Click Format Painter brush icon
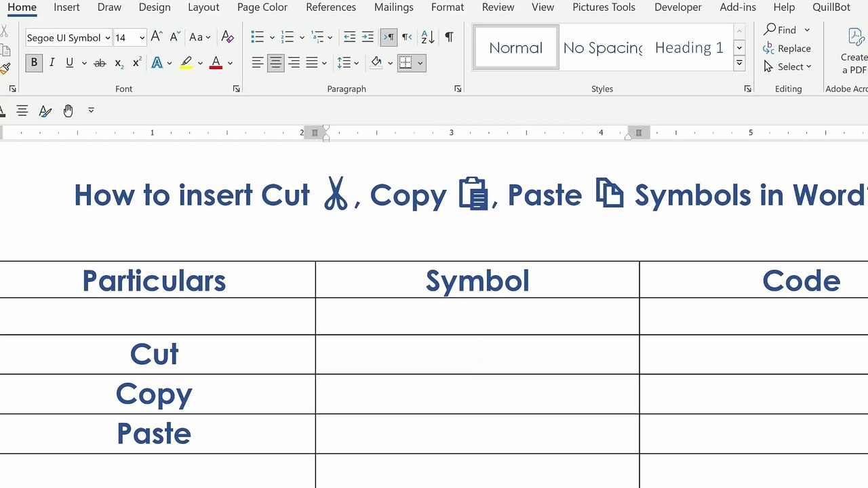868x488 pixels. coord(4,68)
